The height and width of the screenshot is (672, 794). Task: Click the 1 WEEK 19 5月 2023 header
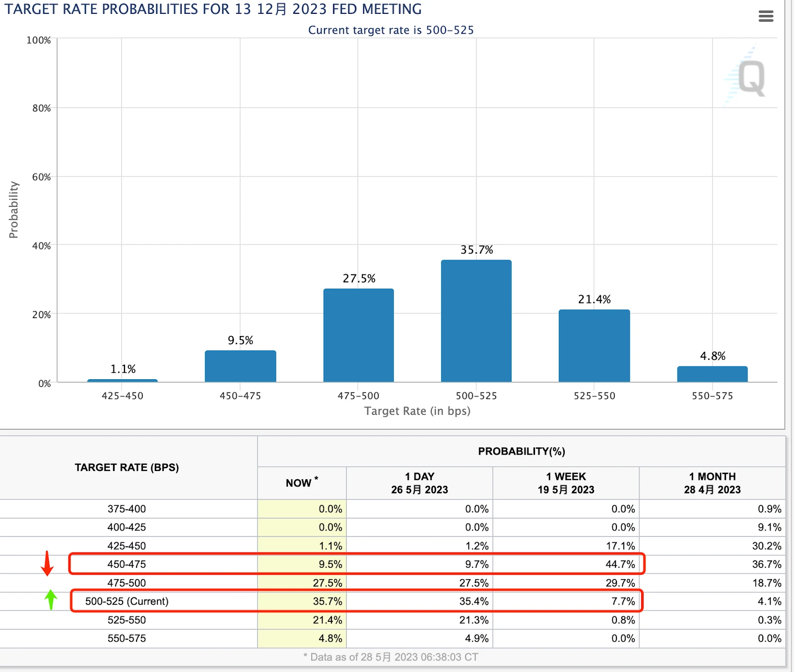[566, 483]
